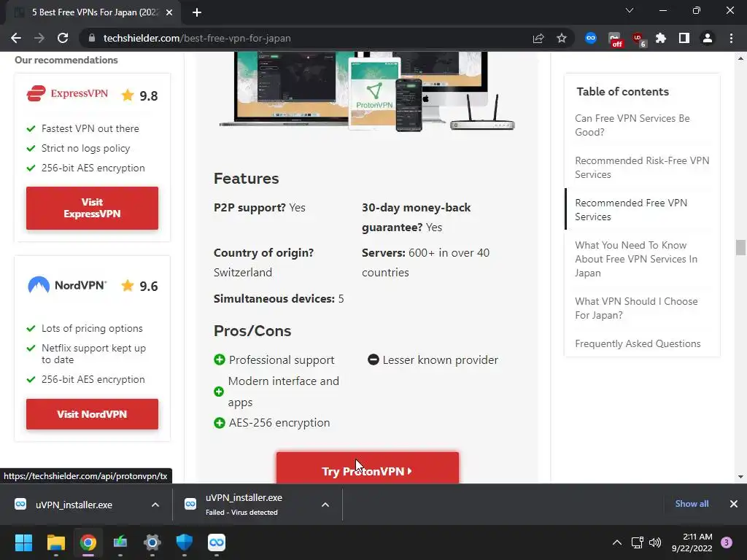Screen dimensions: 747x560
Task: Click the 9.8 rating star for ExpressVPN
Action: [x=128, y=96]
